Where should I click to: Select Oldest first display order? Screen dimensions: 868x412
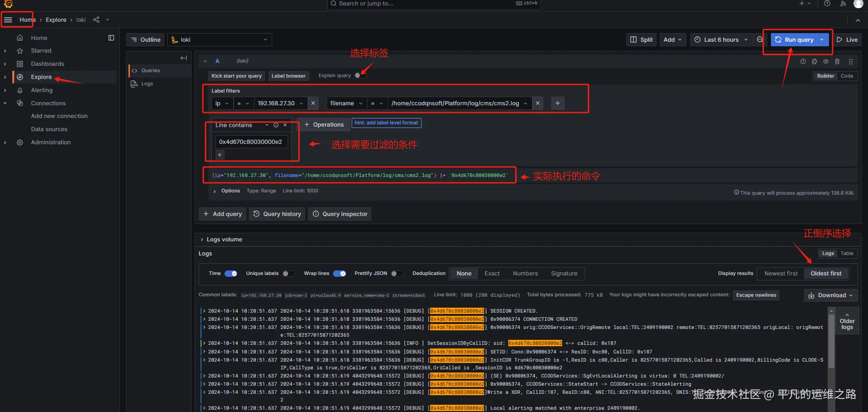pyautogui.click(x=826, y=274)
